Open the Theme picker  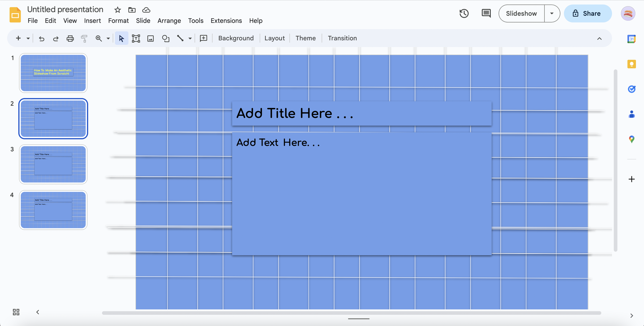click(306, 38)
